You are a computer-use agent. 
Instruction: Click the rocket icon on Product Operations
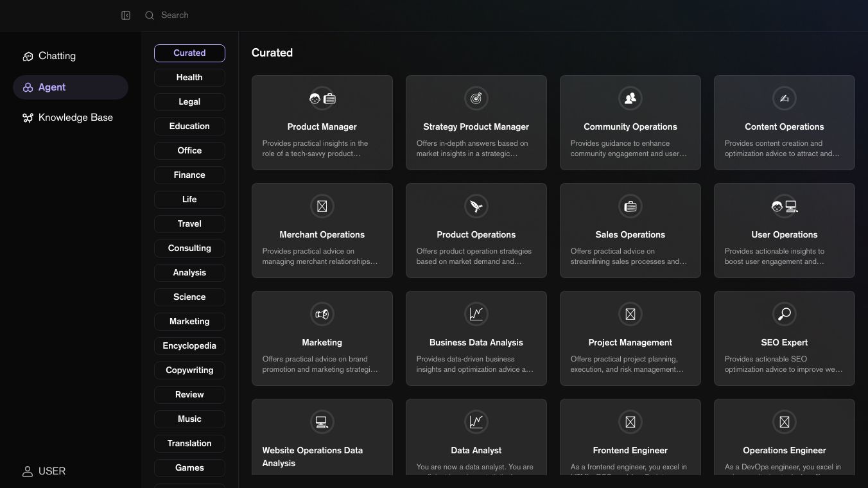click(476, 206)
